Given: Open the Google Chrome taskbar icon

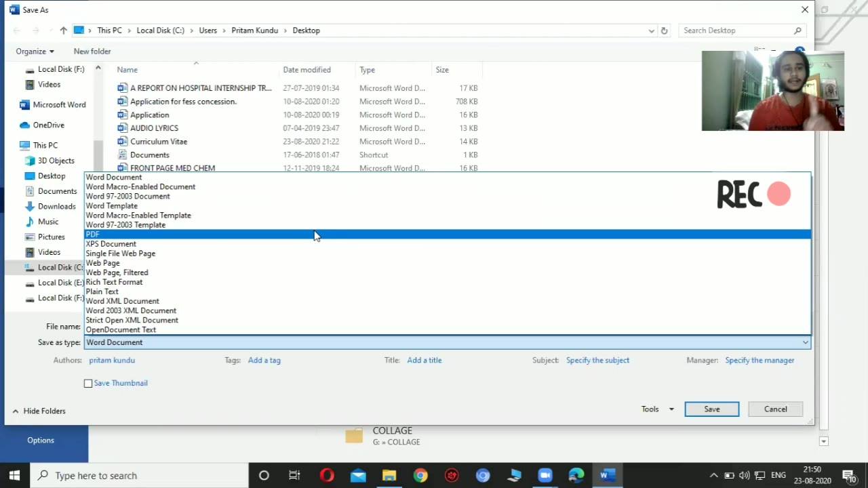Looking at the screenshot, I should (420, 475).
